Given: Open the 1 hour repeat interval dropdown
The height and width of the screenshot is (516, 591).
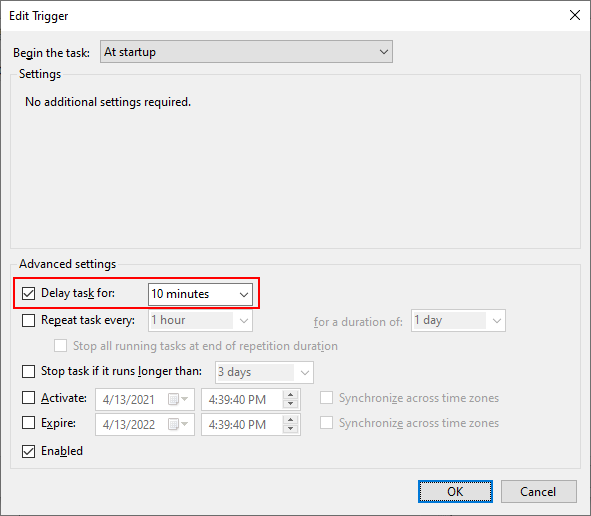Looking at the screenshot, I should 200,321.
